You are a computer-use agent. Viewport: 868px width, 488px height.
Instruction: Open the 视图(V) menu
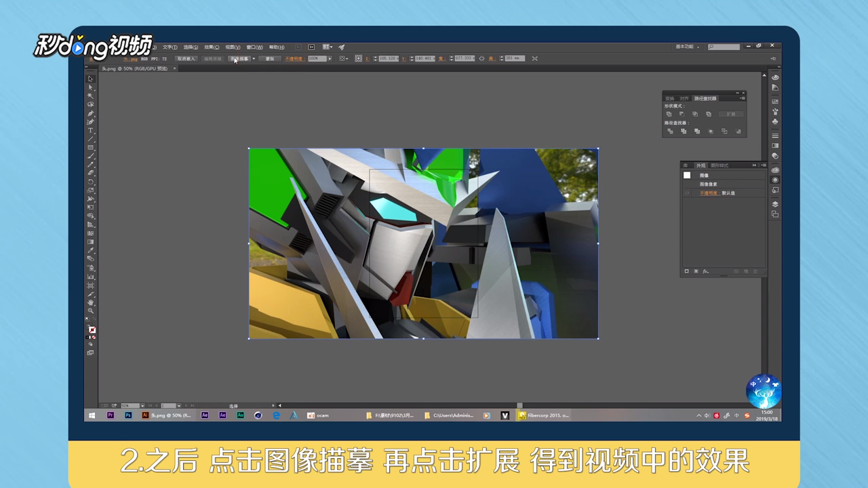coord(233,47)
